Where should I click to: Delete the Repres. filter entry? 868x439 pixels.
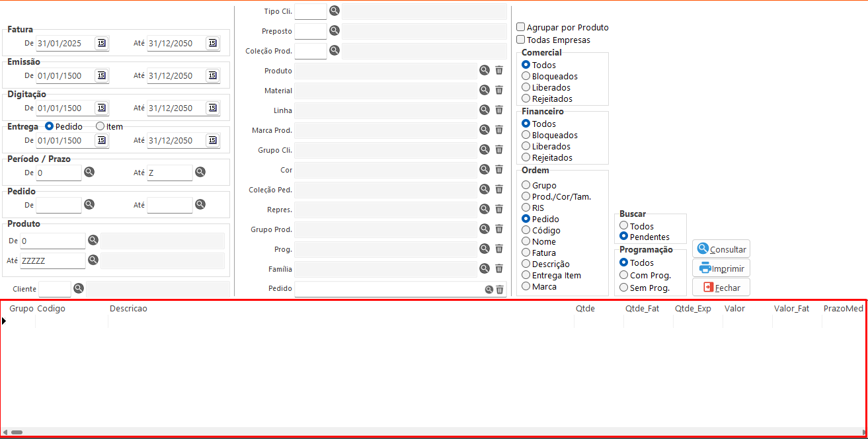pos(499,209)
